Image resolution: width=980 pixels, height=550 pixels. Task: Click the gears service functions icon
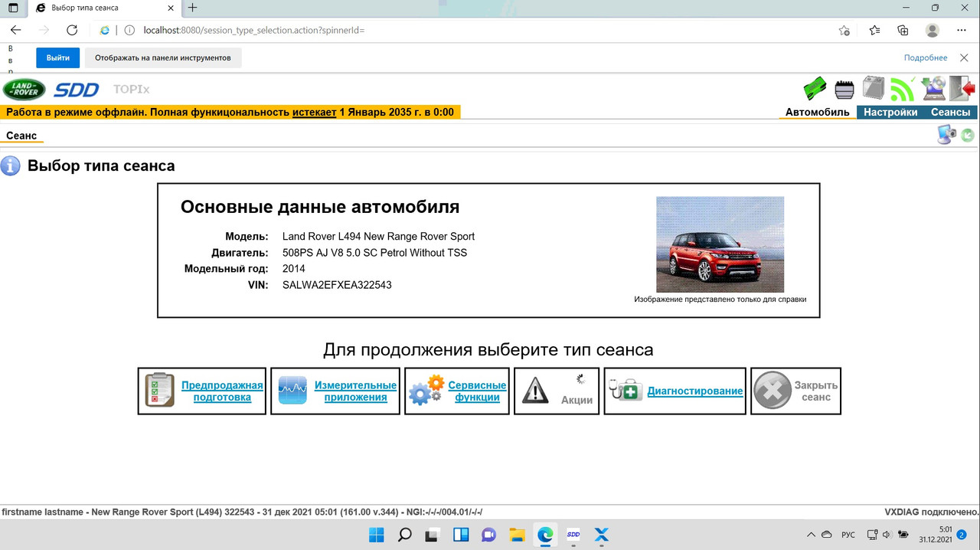pyautogui.click(x=426, y=390)
